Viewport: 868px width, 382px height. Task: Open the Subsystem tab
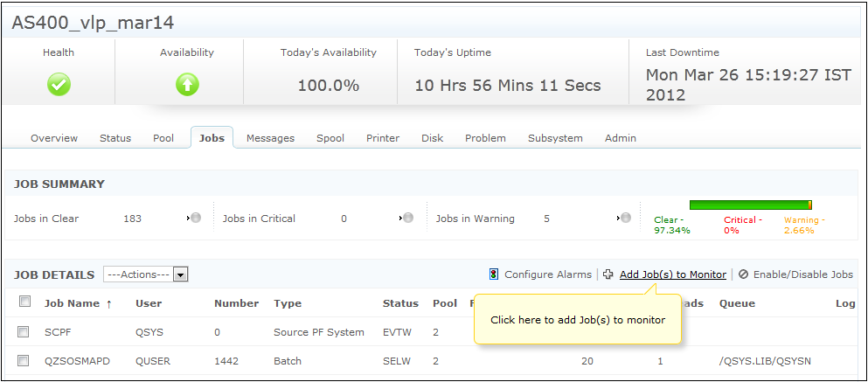555,138
